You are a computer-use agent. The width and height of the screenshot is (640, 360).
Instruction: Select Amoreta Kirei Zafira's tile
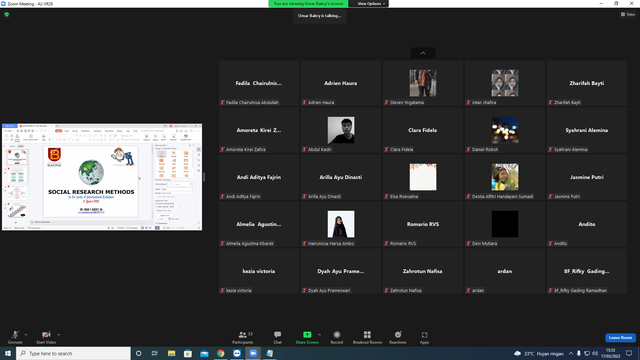coord(259,130)
